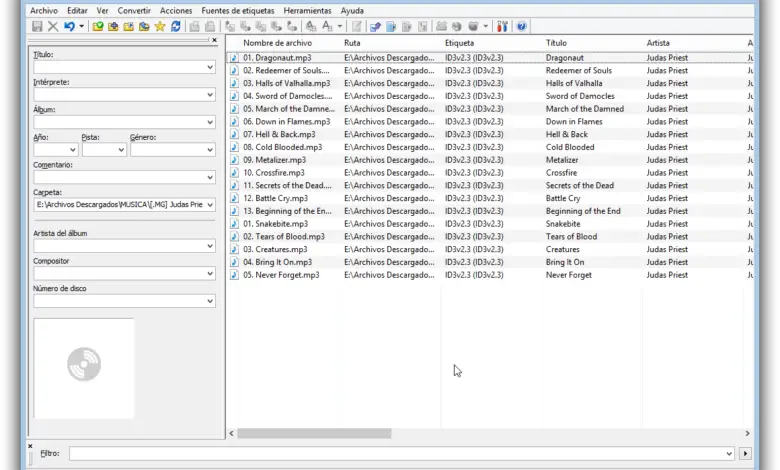Image resolution: width=780 pixels, height=470 pixels.
Task: Open the Convertir menu
Action: 134,10
